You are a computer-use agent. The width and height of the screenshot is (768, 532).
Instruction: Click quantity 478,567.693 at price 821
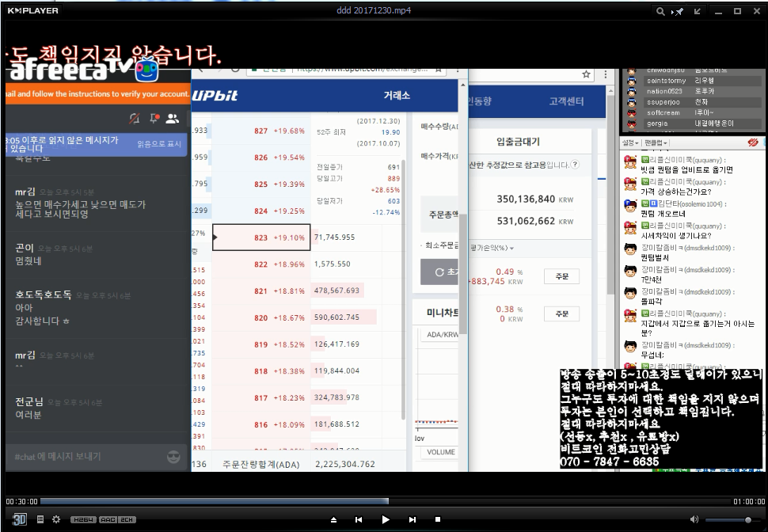click(x=336, y=291)
